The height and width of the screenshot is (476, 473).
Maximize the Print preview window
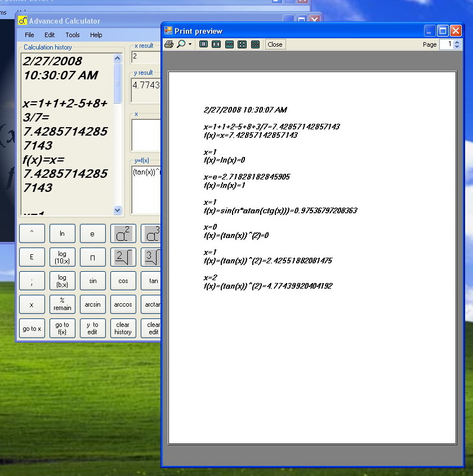[x=443, y=30]
